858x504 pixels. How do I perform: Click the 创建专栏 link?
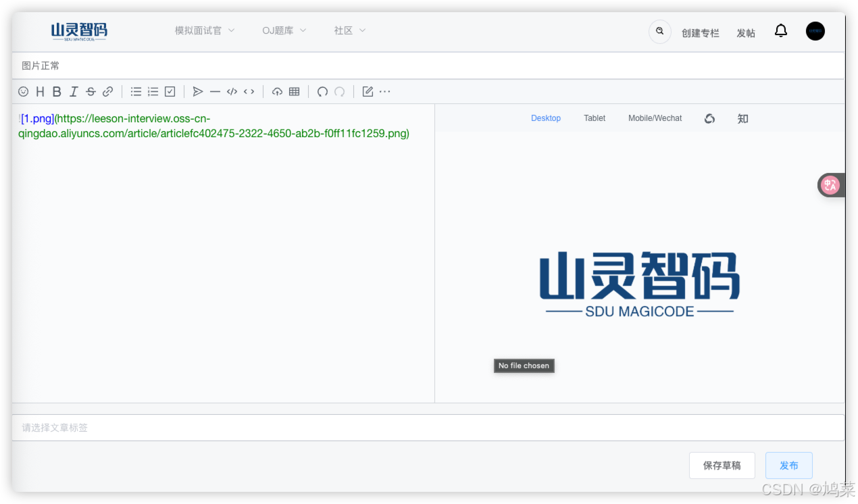[x=701, y=33]
